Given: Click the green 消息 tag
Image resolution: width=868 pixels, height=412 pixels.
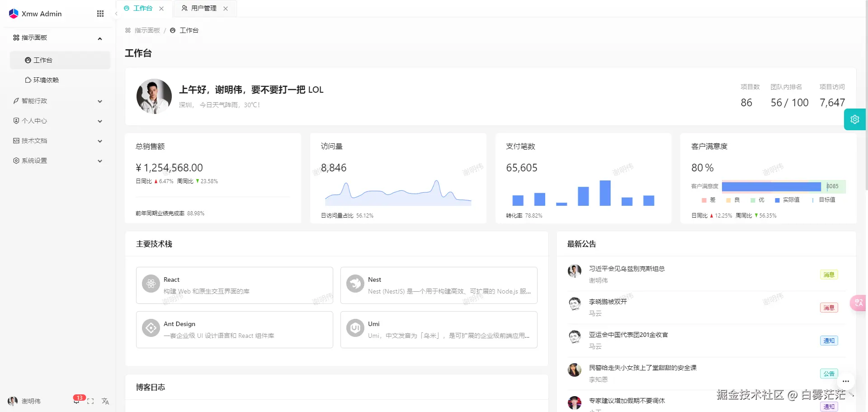Looking at the screenshot, I should click(829, 275).
